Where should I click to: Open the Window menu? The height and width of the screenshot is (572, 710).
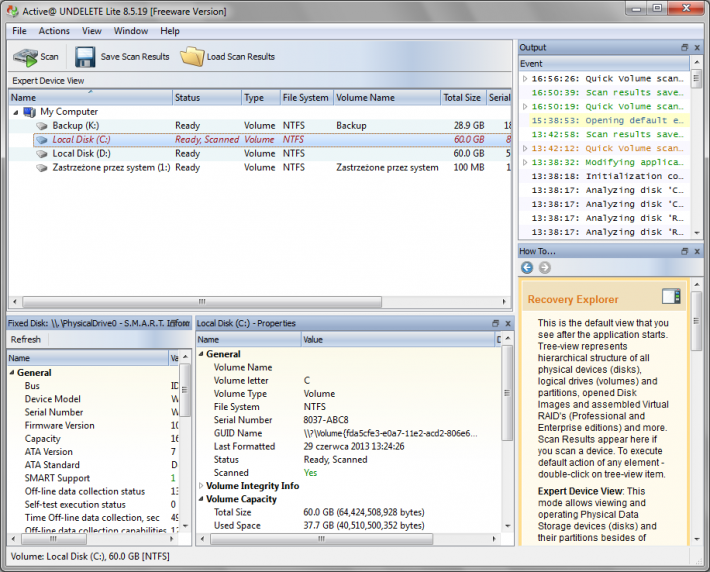click(x=131, y=31)
